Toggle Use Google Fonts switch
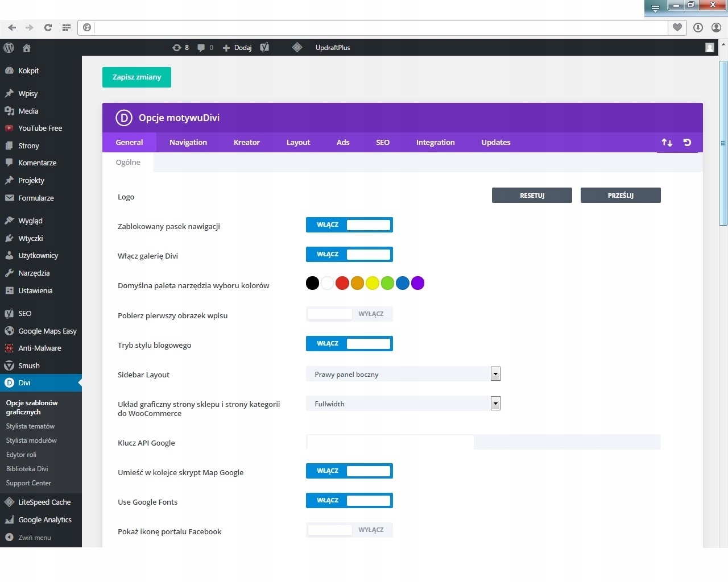Viewport: 728px width, 582px height. pyautogui.click(x=349, y=501)
